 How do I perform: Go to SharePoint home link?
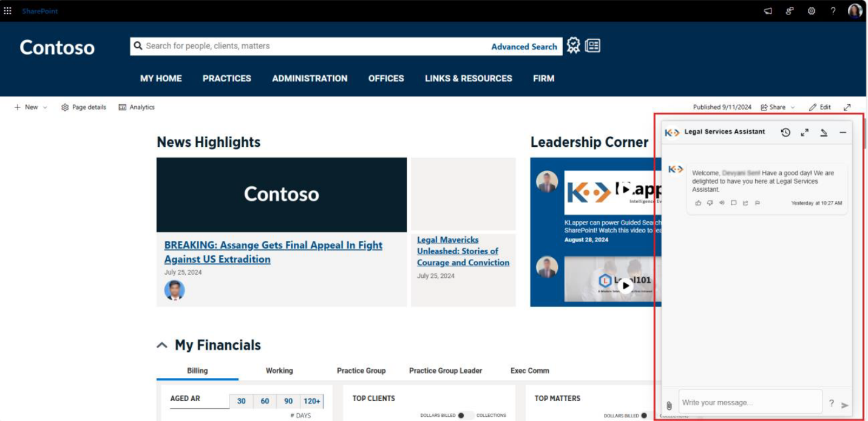(40, 11)
